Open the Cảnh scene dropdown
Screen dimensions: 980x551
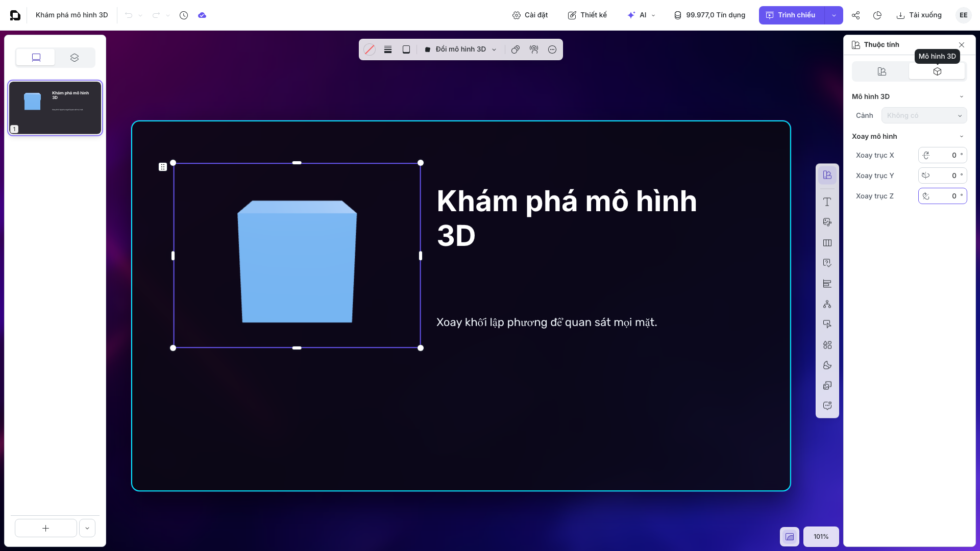924,115
